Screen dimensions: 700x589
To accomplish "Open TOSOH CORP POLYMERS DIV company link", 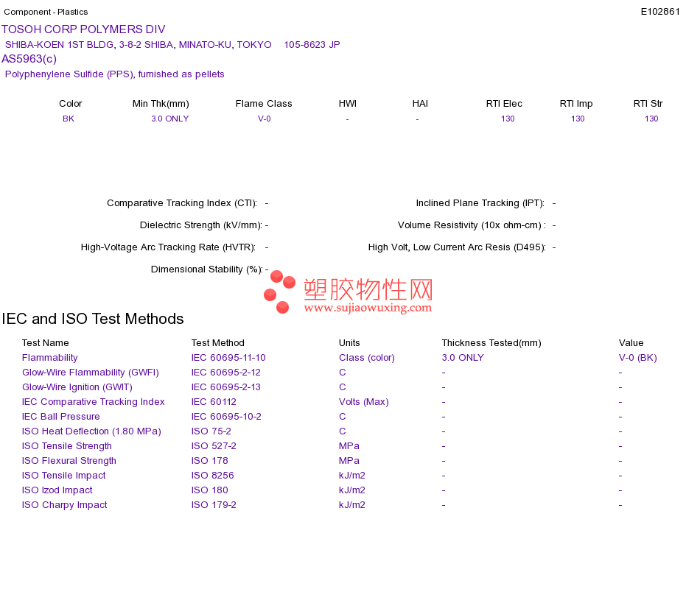I will [83, 29].
